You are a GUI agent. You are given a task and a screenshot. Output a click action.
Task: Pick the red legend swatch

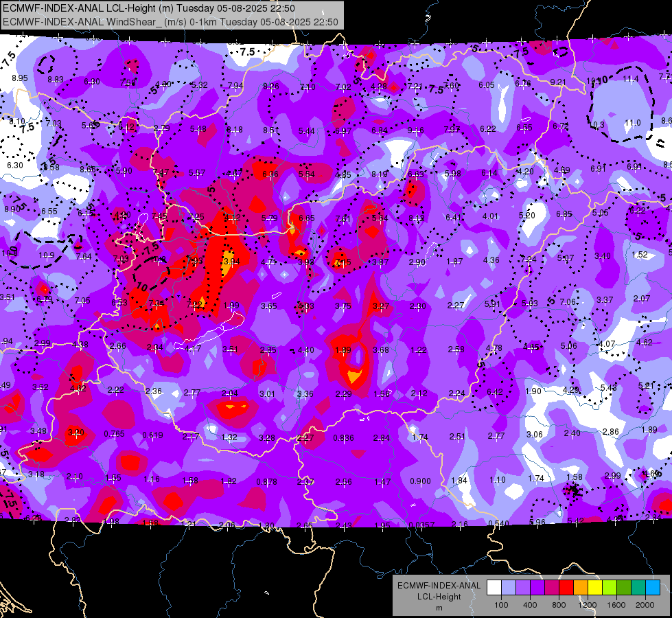[x=566, y=588]
